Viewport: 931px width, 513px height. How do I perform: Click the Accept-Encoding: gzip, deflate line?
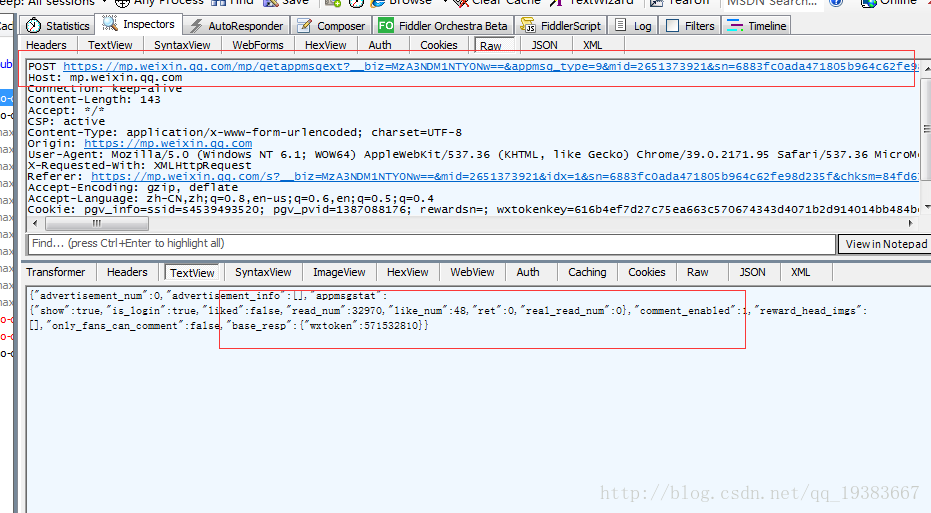click(x=133, y=187)
